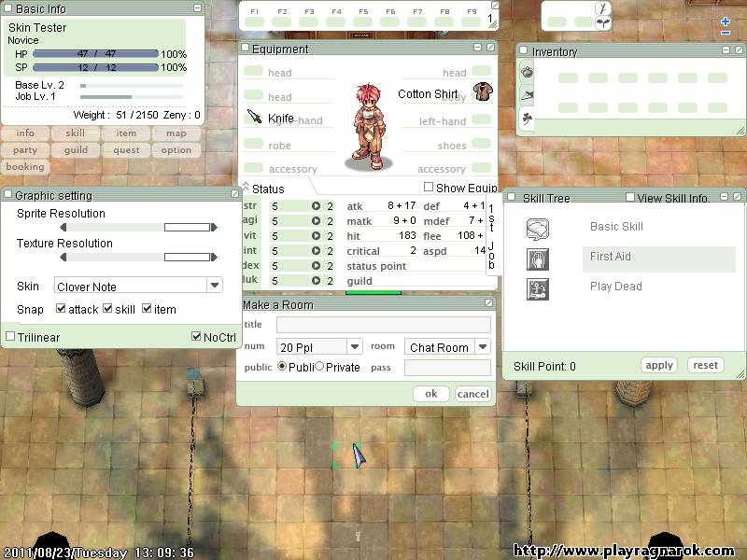Cancel the Make a Room dialog
This screenshot has width=747, height=560.
coord(473,393)
